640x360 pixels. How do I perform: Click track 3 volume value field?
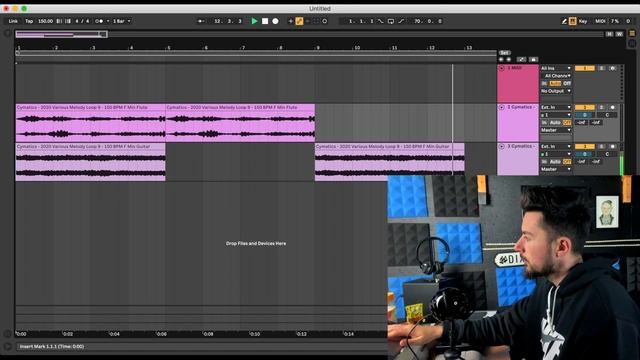pos(584,154)
